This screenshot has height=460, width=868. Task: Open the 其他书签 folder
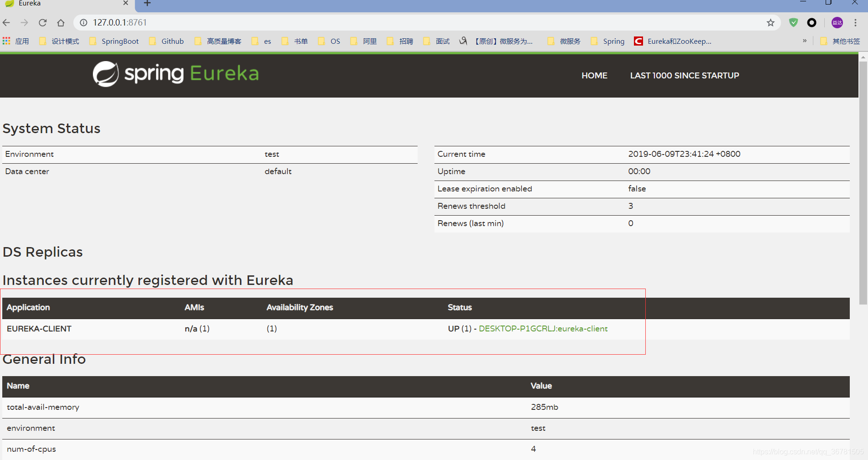[840, 41]
